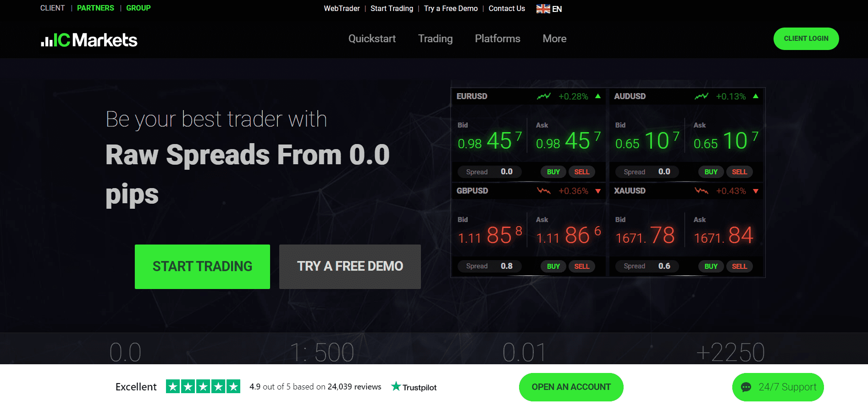The height and width of the screenshot is (406, 868).
Task: Open the WebTrader link
Action: tap(342, 8)
